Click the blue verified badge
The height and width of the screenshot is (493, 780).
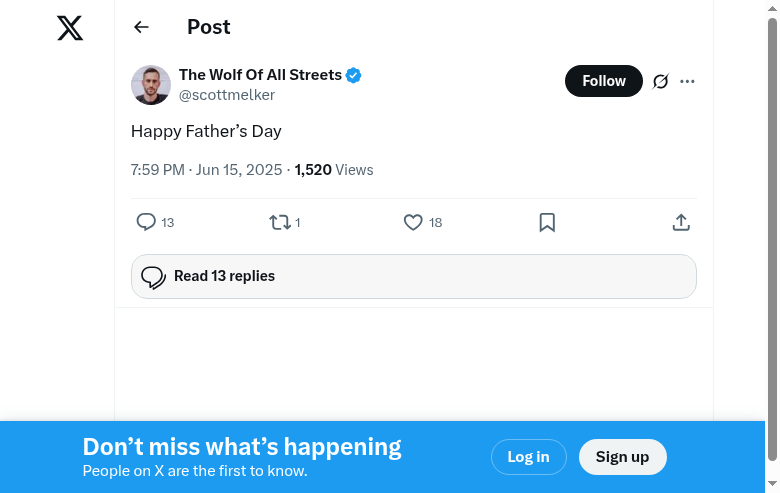(354, 75)
